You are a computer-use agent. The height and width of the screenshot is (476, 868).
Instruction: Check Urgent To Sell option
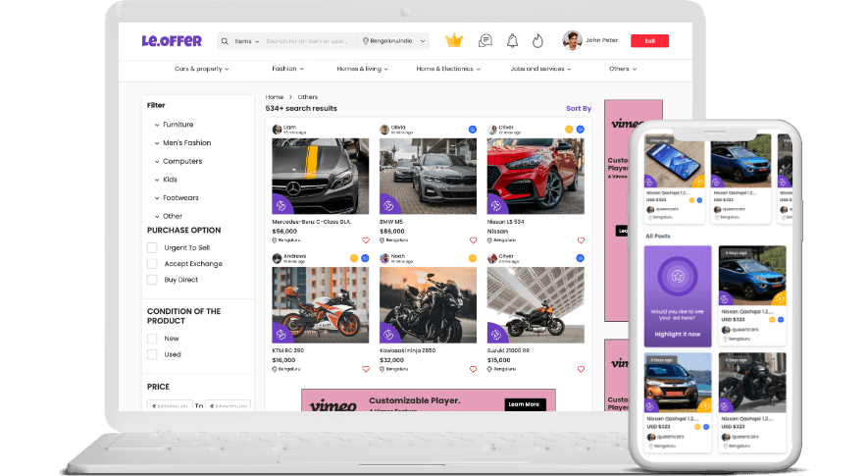click(152, 247)
